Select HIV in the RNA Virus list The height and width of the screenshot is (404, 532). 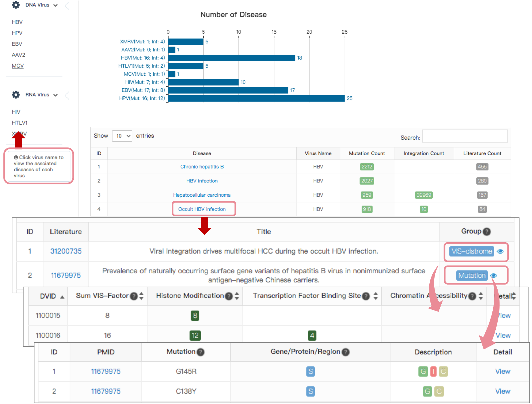pos(16,112)
